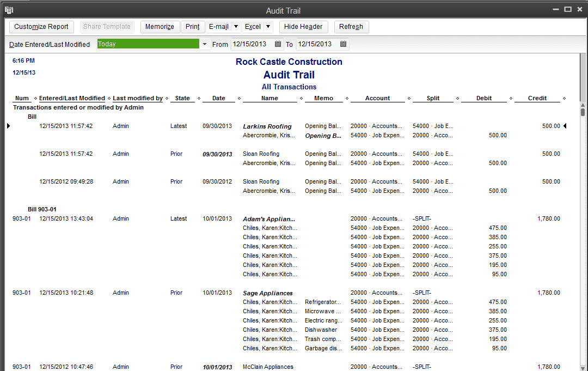Open the To date calendar picker
Viewport: 588px width, 371px height.
[343, 44]
